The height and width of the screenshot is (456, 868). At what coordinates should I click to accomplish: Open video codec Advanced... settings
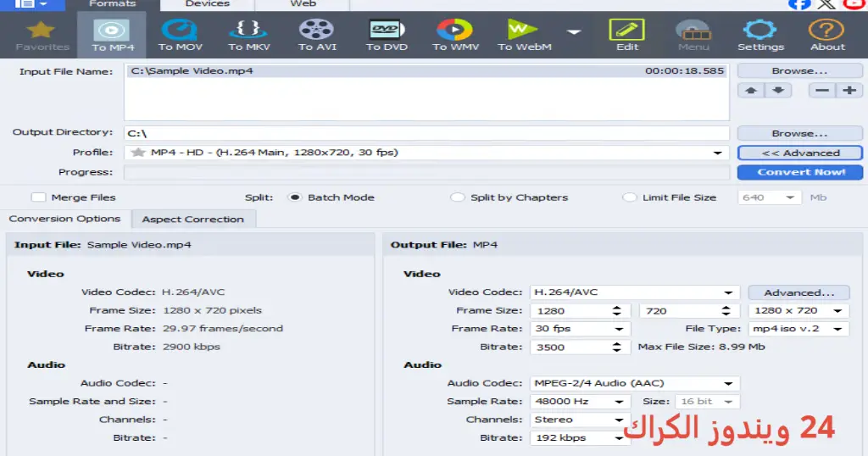tap(798, 292)
